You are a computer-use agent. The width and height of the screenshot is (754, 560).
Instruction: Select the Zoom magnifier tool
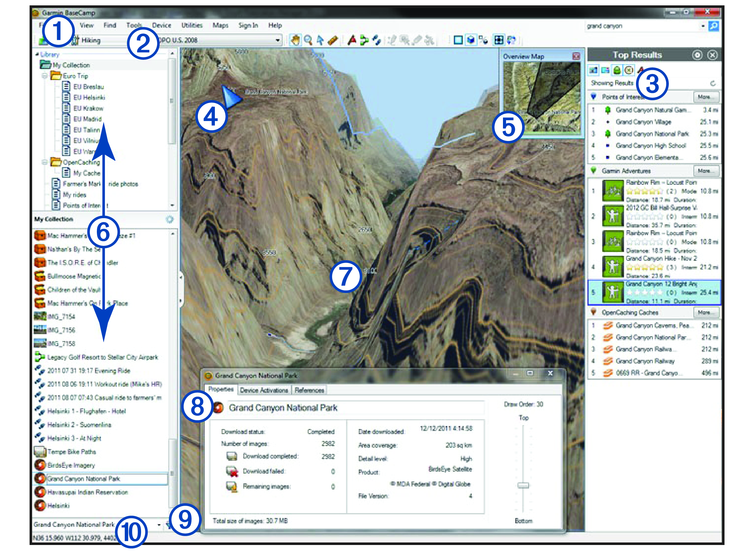[308, 40]
